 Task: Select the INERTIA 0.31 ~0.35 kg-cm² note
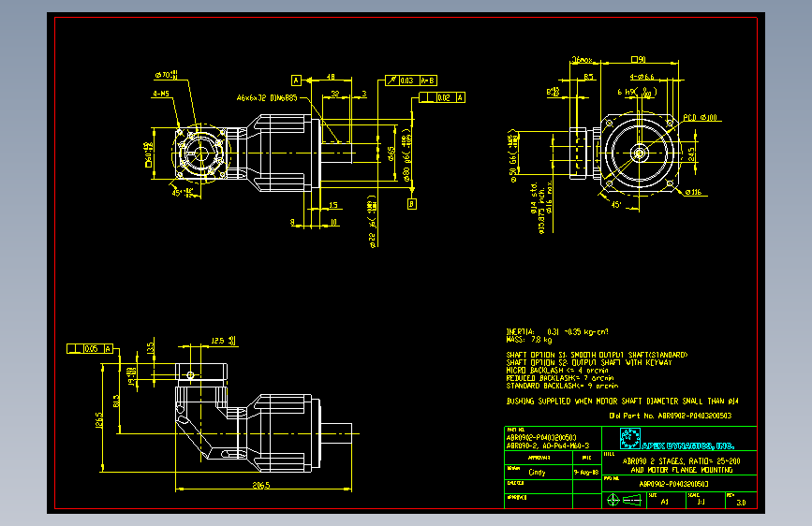557,332
